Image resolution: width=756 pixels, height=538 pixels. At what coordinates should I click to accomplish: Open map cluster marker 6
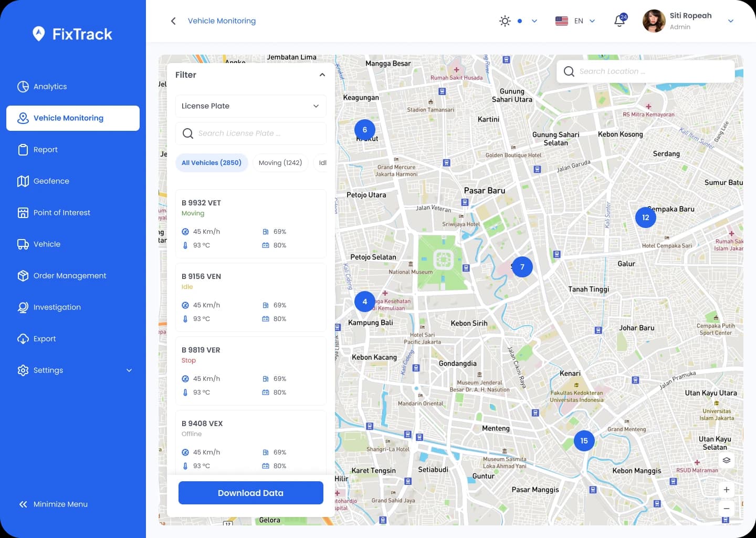365,130
